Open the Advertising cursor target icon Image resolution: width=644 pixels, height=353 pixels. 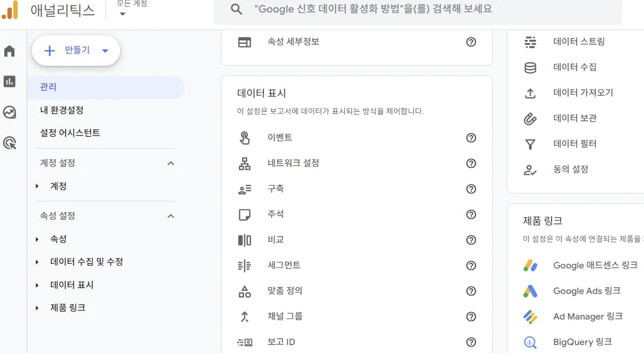10,143
